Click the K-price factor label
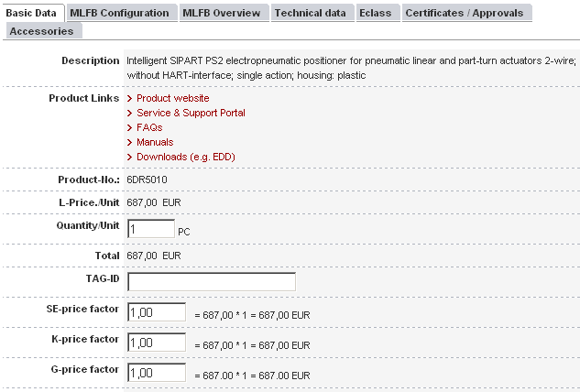 [85, 339]
